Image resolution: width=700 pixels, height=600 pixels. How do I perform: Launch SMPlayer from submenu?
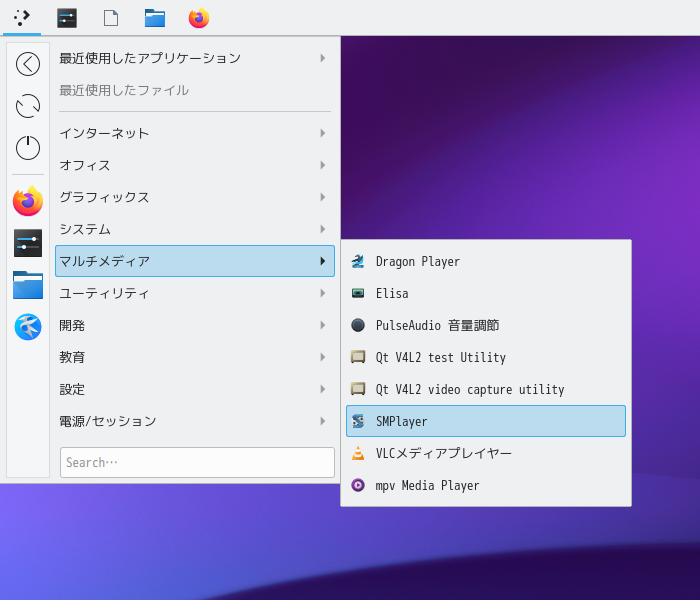(x=486, y=421)
